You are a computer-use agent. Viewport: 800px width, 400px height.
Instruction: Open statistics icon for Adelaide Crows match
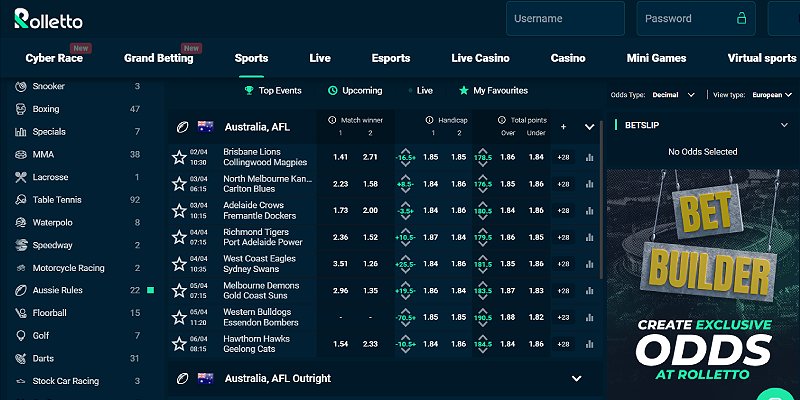(590, 211)
